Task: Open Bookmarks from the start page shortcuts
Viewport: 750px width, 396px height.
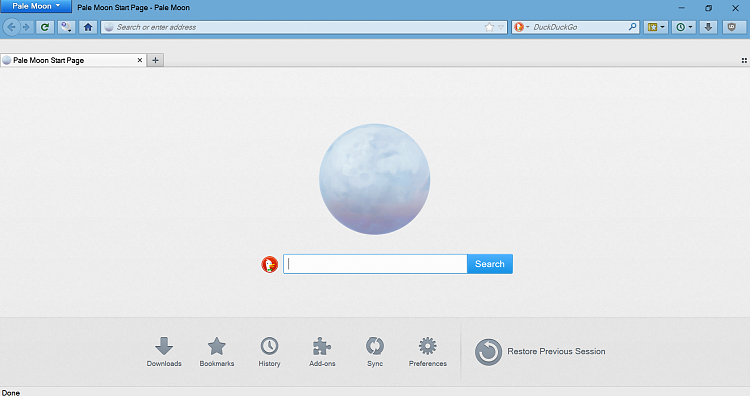Action: point(217,352)
